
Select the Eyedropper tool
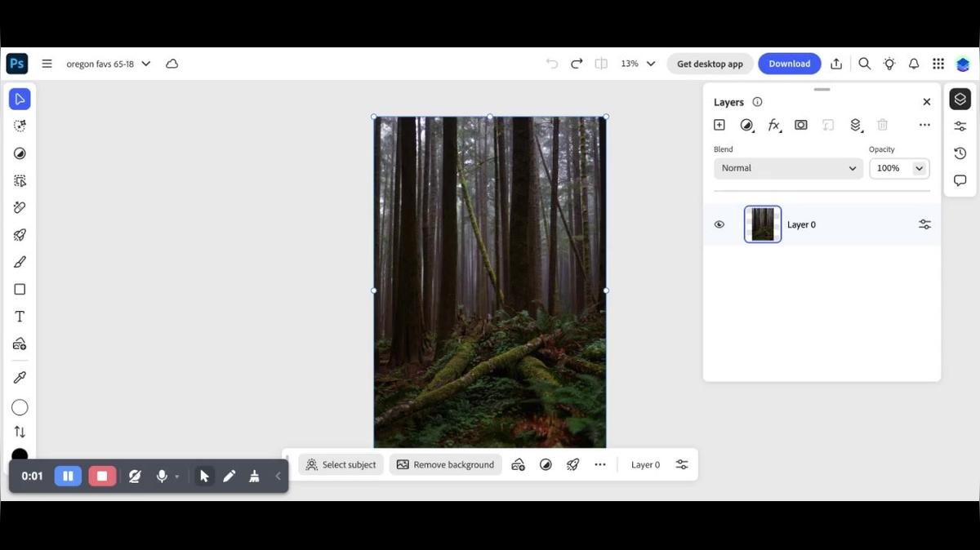(x=20, y=377)
